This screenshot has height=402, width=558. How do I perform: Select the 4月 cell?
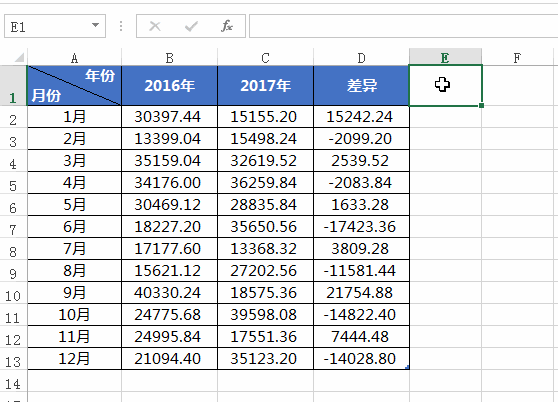74,183
